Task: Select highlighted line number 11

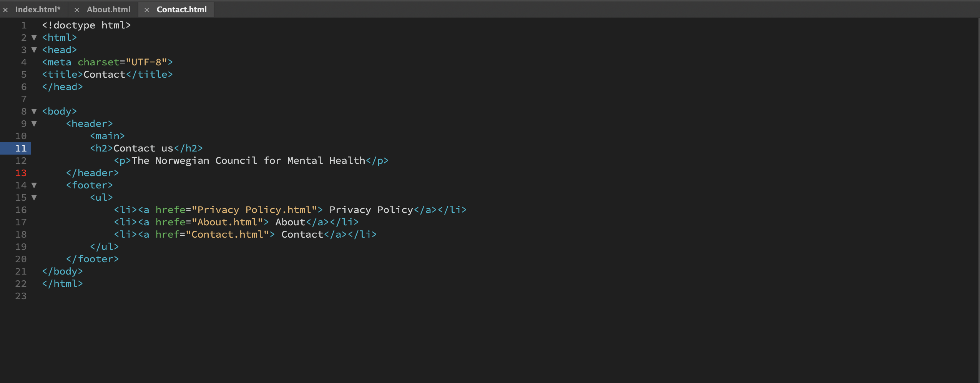Action: point(21,148)
